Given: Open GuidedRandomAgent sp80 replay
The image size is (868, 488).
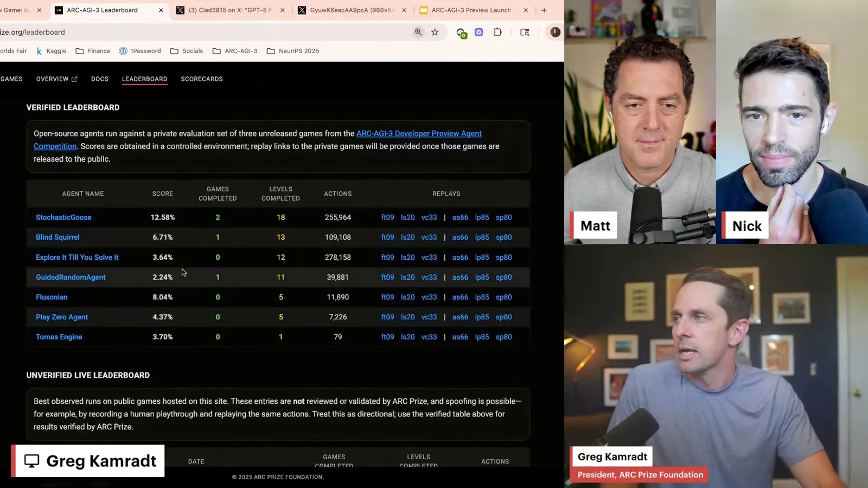Looking at the screenshot, I should pos(504,277).
